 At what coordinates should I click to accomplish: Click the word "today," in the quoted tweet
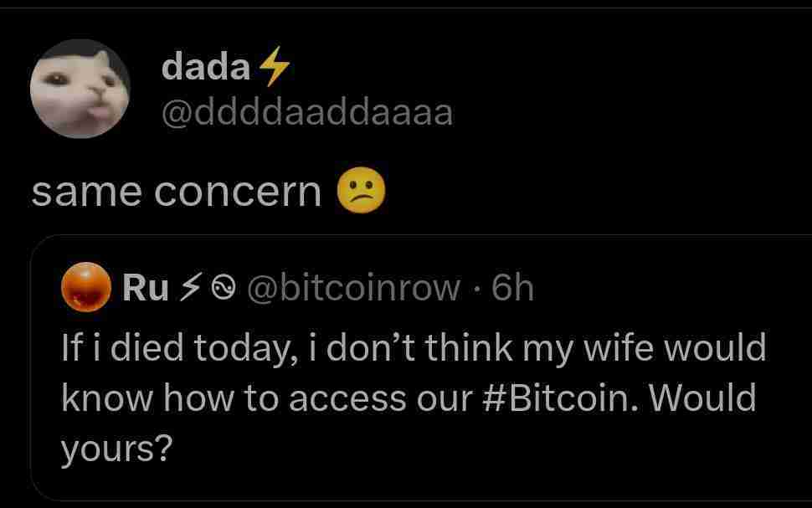click(247, 347)
